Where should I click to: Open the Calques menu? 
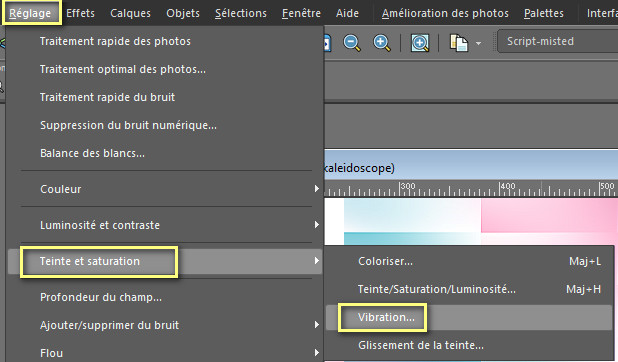(x=130, y=13)
